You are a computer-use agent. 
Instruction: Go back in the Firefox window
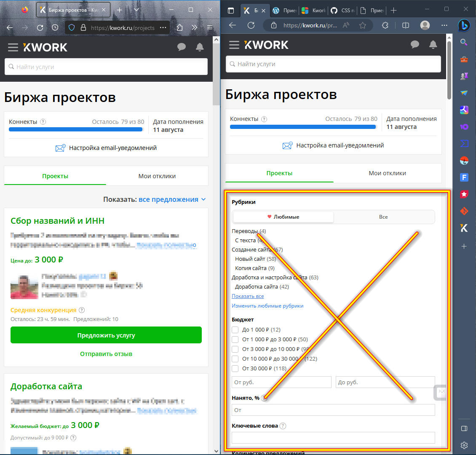coord(10,28)
